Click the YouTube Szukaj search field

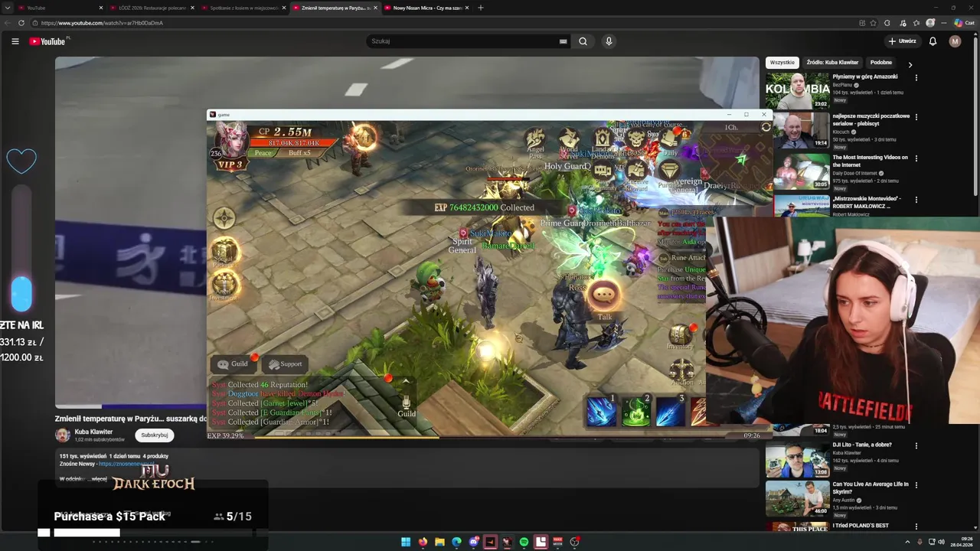[x=467, y=41]
